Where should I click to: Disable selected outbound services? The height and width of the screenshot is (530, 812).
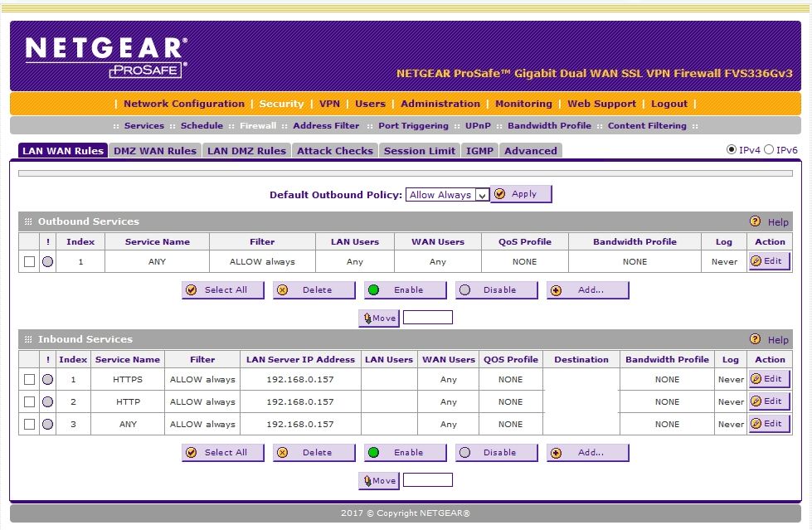(496, 290)
